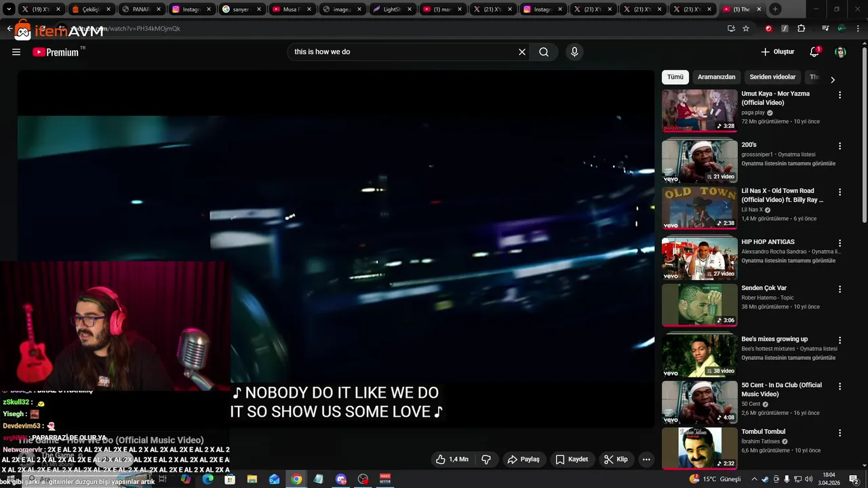The image size is (868, 488).
Task: Run search with the magnifier button
Action: (x=544, y=52)
